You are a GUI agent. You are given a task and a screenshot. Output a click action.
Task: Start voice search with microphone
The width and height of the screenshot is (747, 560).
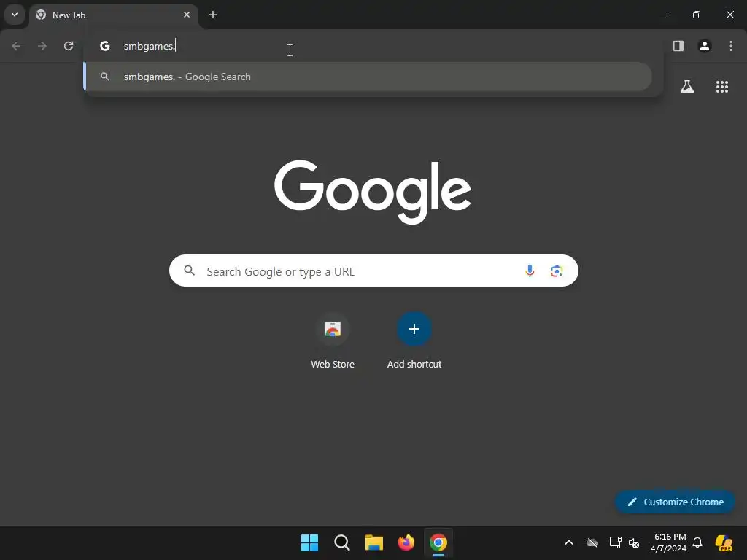click(530, 271)
